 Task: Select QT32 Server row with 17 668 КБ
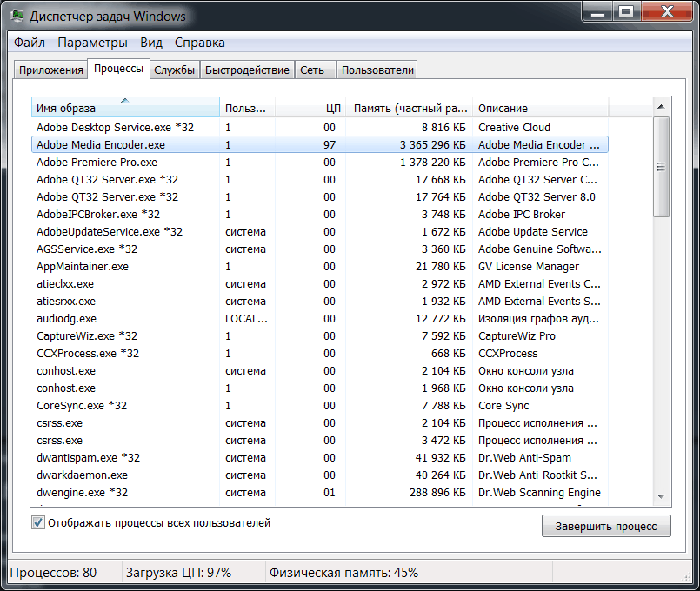320,179
